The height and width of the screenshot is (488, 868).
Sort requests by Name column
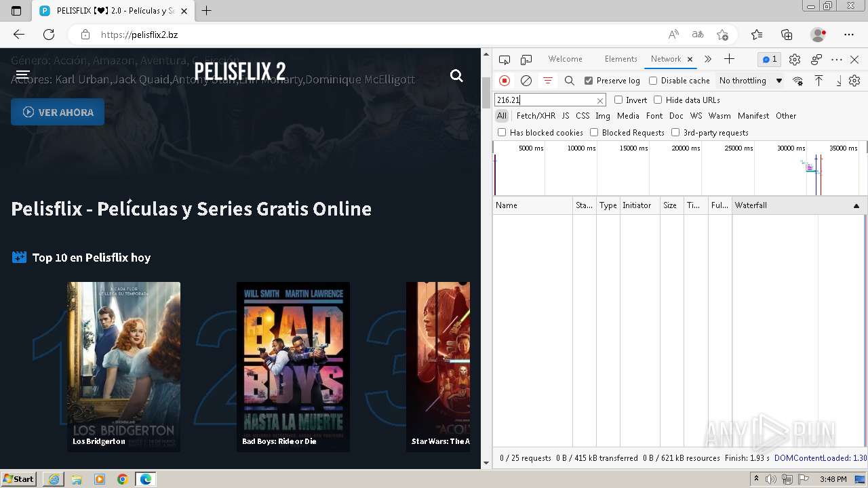[533, 205]
